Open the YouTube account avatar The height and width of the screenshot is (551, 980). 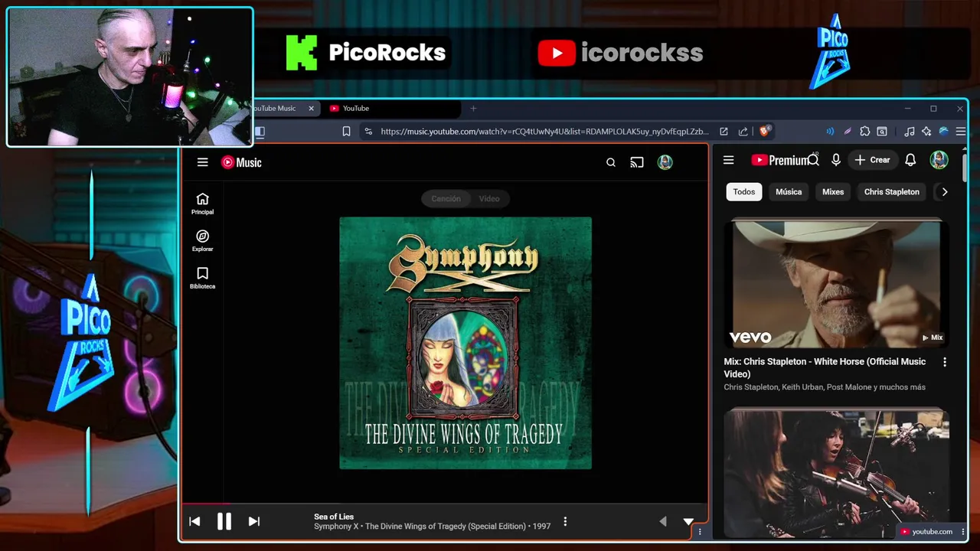click(x=939, y=160)
